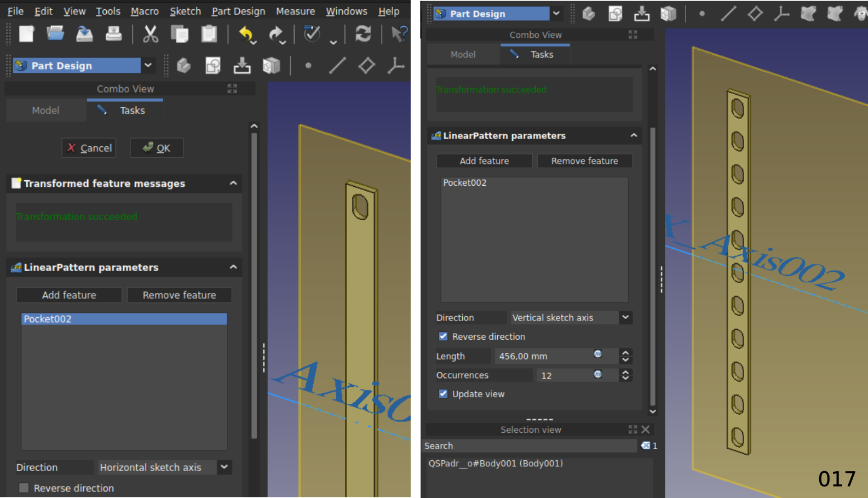Viewport: 868px width, 498px height.
Task: Click the Redo arrow icon
Action: pyautogui.click(x=275, y=34)
